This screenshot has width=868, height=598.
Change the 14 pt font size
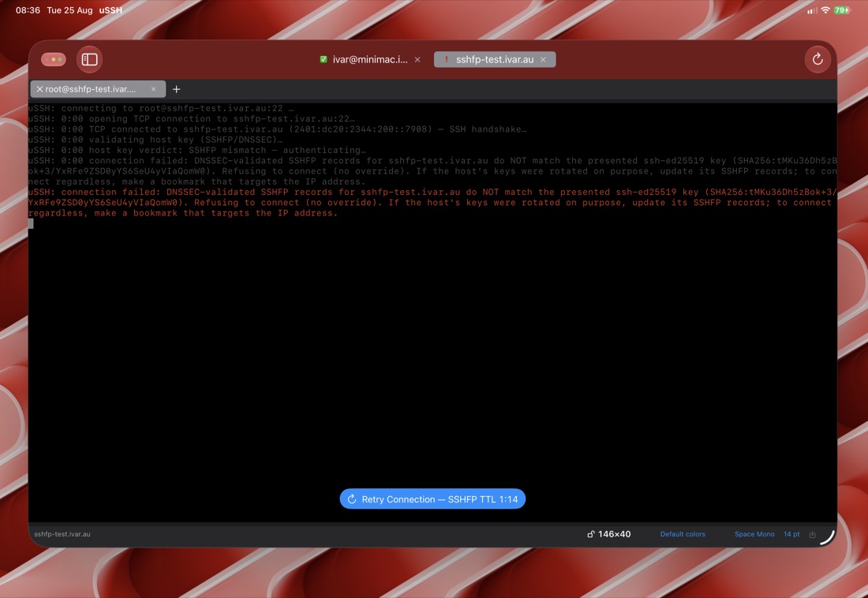coord(791,534)
